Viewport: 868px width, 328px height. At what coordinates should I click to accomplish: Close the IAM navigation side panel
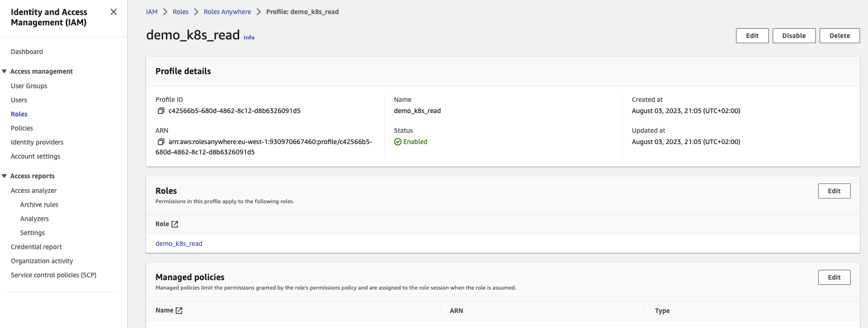114,12
